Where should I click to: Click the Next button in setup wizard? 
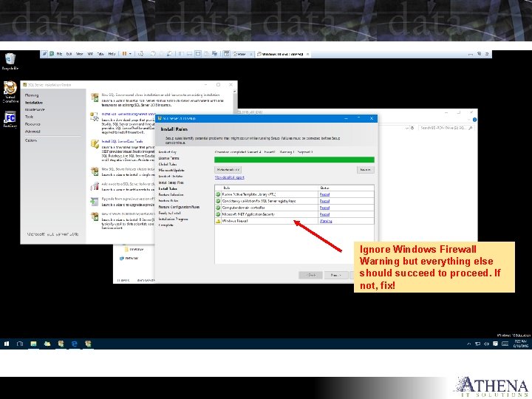[336, 275]
